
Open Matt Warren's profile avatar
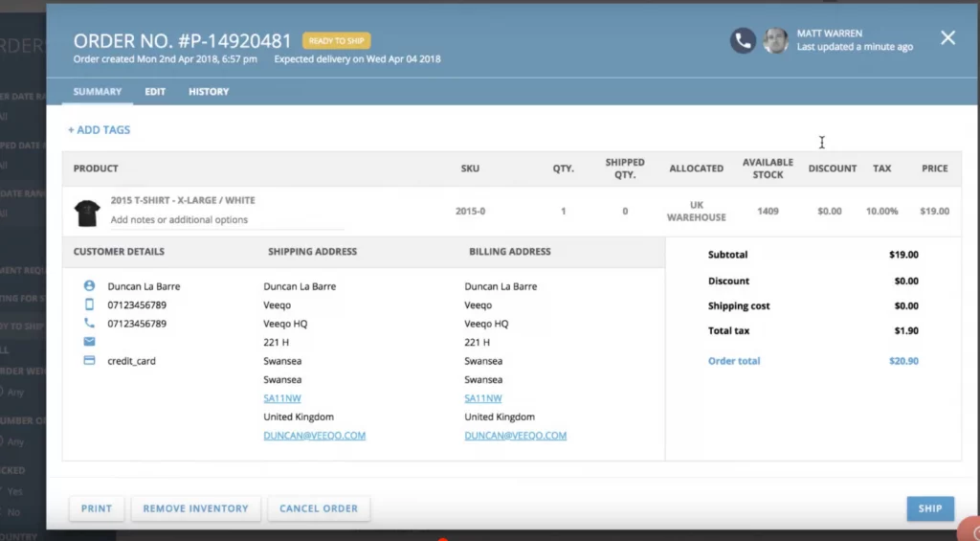coord(775,40)
